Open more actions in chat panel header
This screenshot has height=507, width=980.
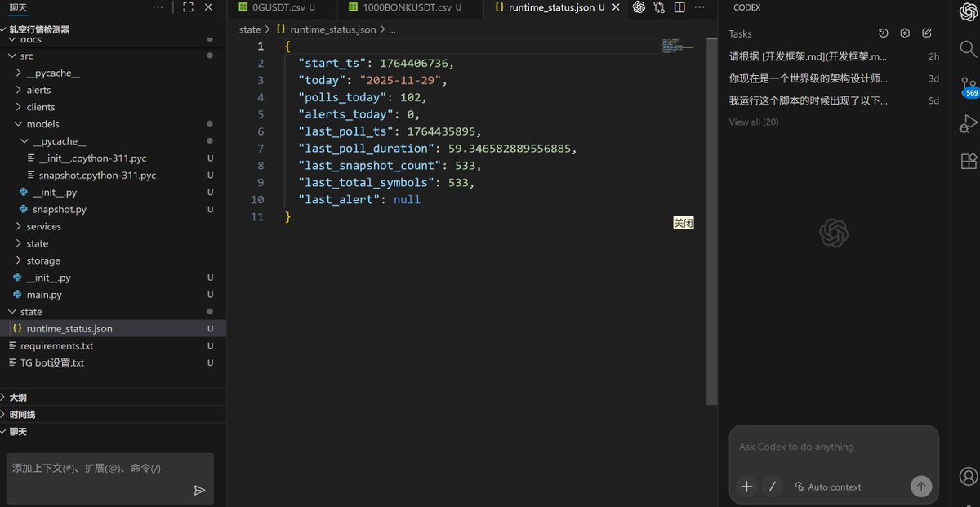click(158, 7)
